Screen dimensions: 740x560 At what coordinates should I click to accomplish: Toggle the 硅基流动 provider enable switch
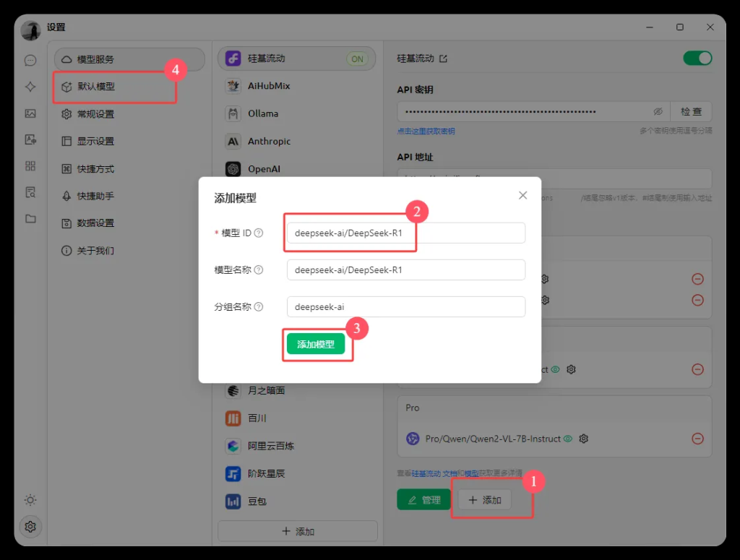(697, 59)
